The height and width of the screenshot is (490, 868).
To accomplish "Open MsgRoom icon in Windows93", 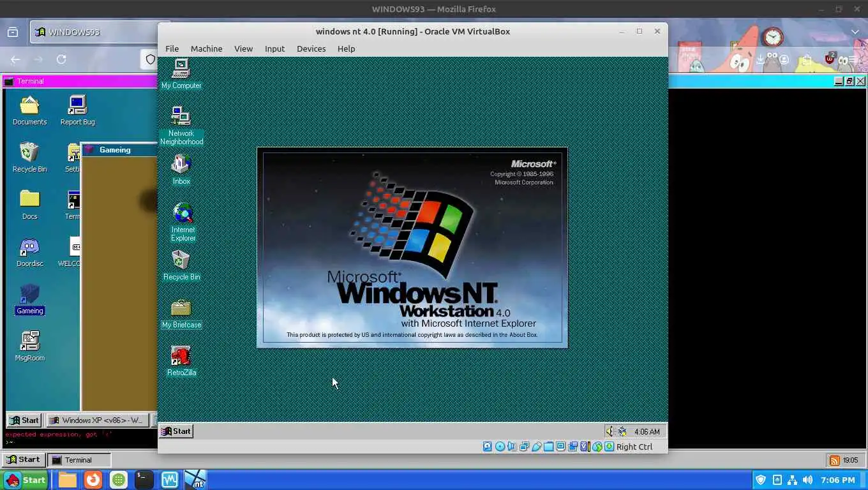I will tap(29, 346).
